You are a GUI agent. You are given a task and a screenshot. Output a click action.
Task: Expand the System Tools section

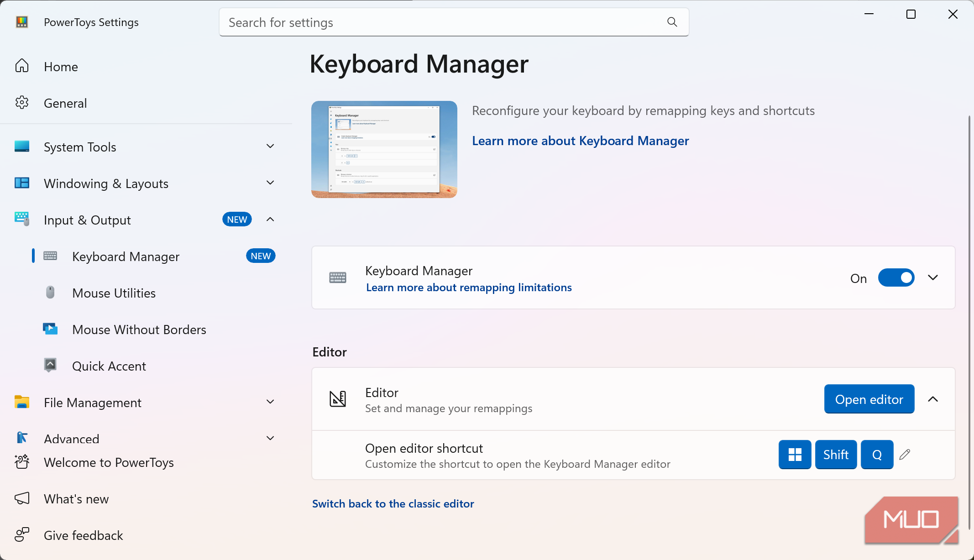point(270,147)
